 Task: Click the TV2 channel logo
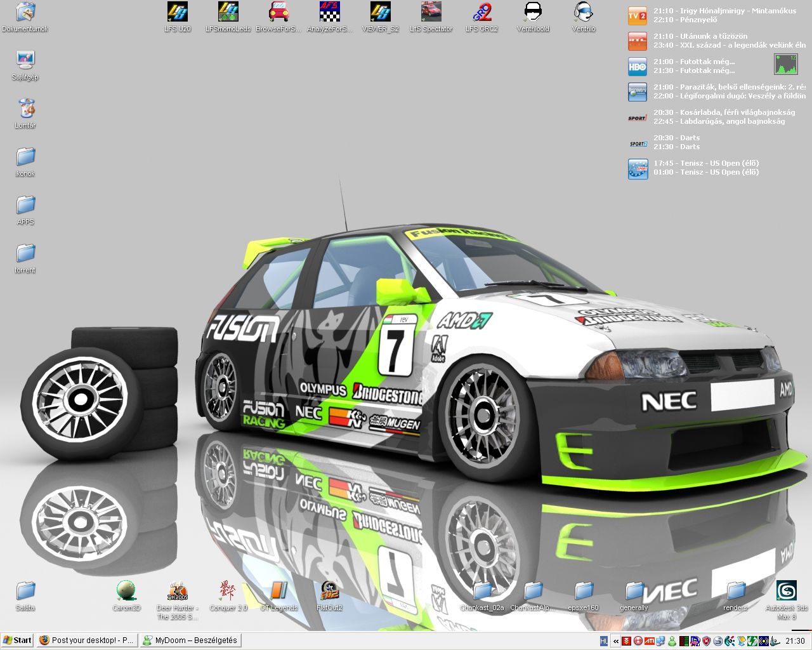(x=637, y=15)
